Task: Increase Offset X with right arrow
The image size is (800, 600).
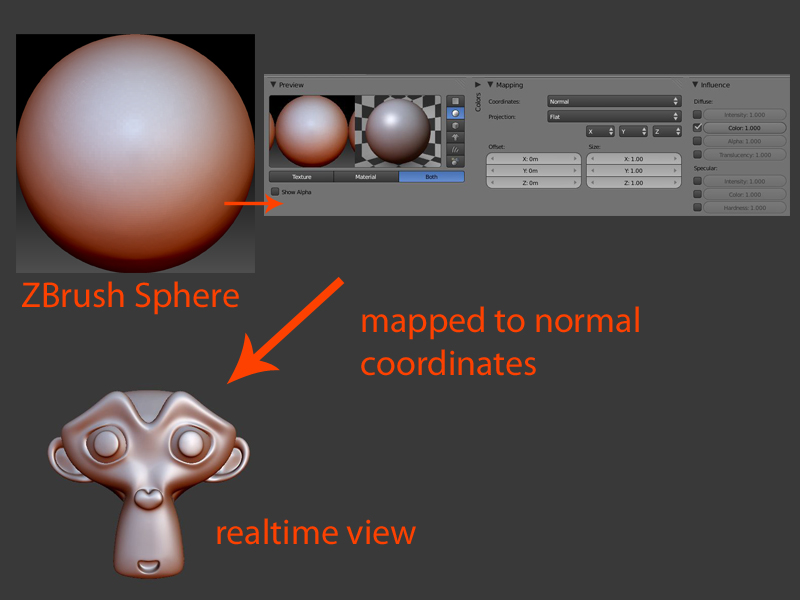Action: click(x=575, y=159)
